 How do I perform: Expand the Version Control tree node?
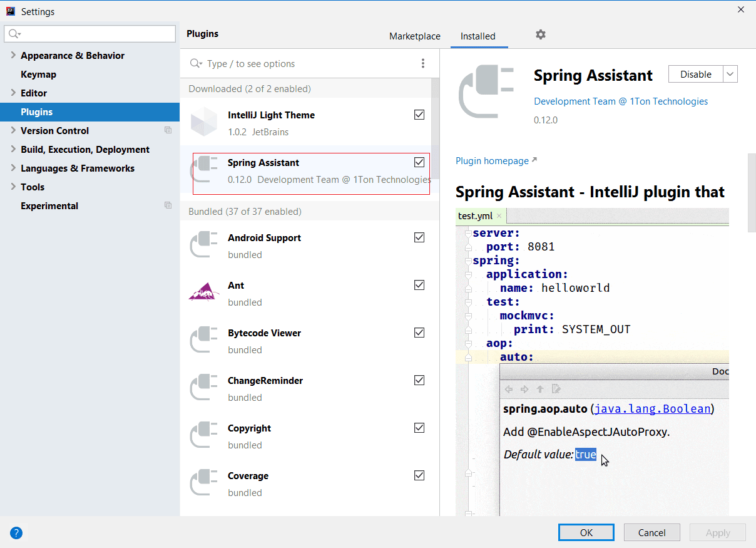point(13,130)
